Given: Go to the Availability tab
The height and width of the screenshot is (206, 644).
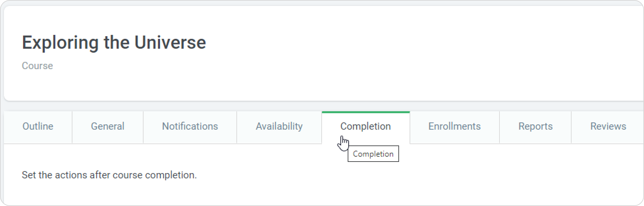Looking at the screenshot, I should pyautogui.click(x=279, y=126).
